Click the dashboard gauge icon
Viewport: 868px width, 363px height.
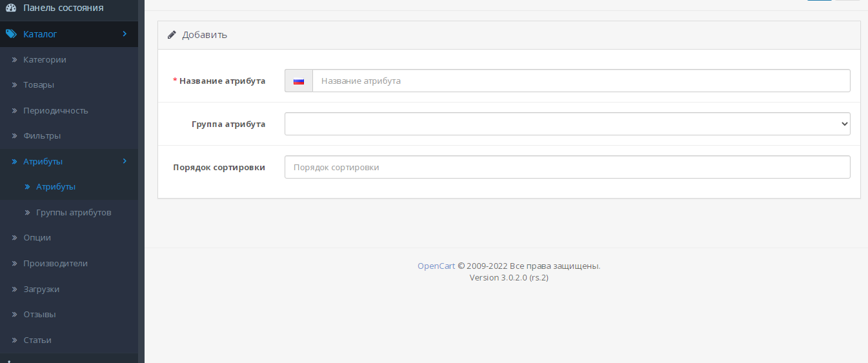pos(11,8)
